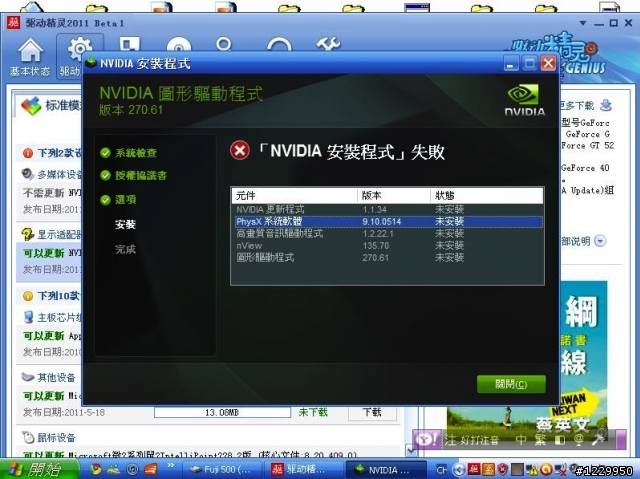The image size is (640, 479).
Task: Select the nView component row
Action: tap(388, 246)
